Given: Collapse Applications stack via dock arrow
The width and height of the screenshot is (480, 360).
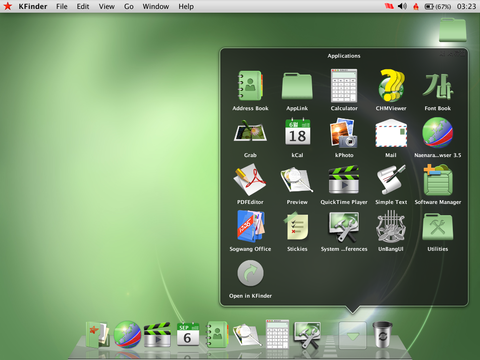Looking at the screenshot, I should click(352, 335).
